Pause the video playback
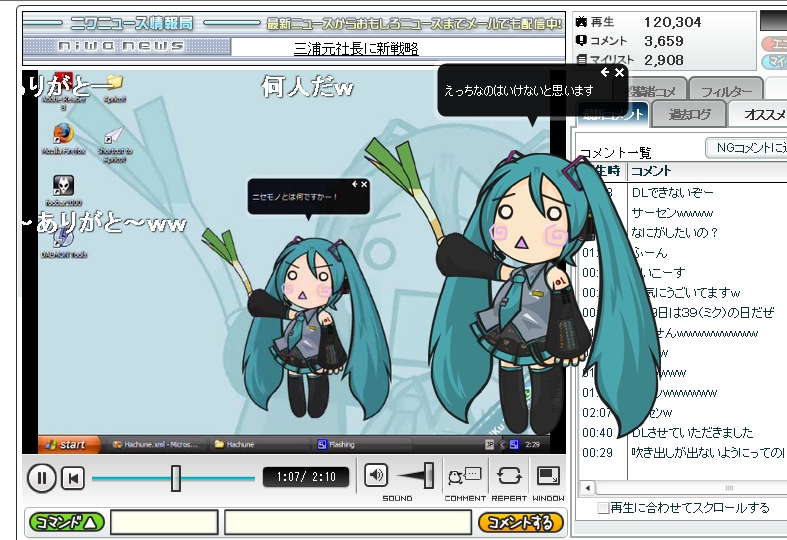The height and width of the screenshot is (540, 787). (42, 478)
